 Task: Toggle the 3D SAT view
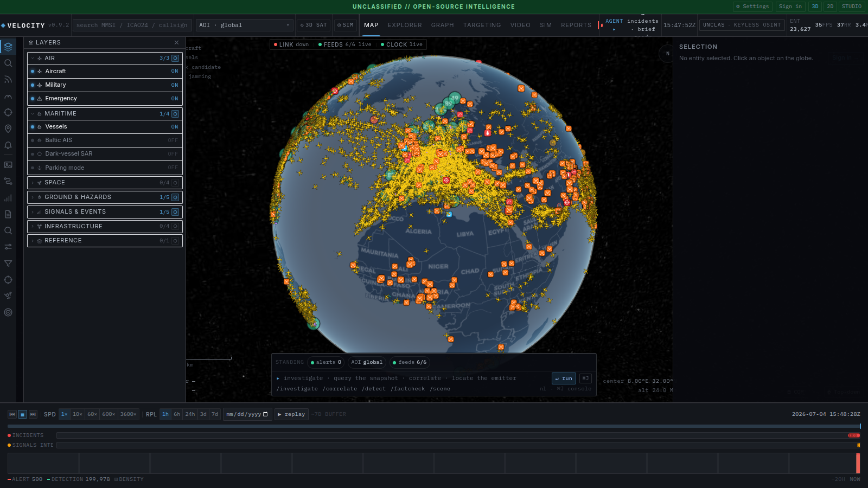(314, 25)
